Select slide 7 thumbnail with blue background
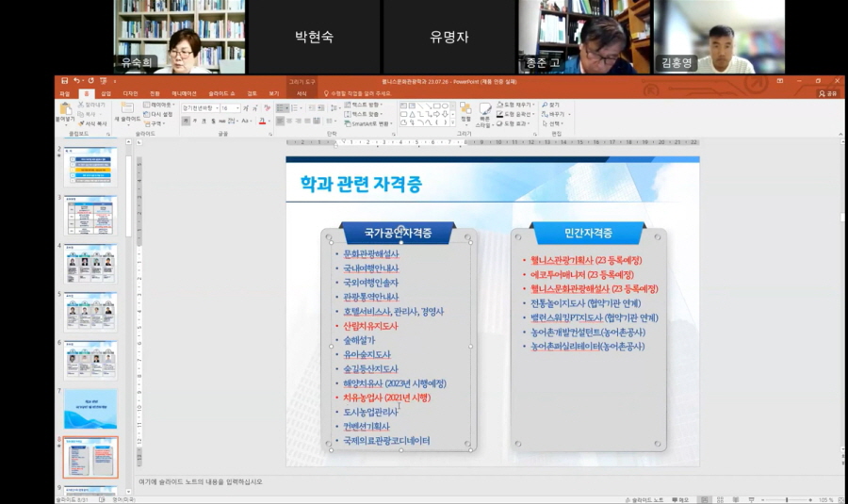The height and width of the screenshot is (504, 848). click(90, 409)
